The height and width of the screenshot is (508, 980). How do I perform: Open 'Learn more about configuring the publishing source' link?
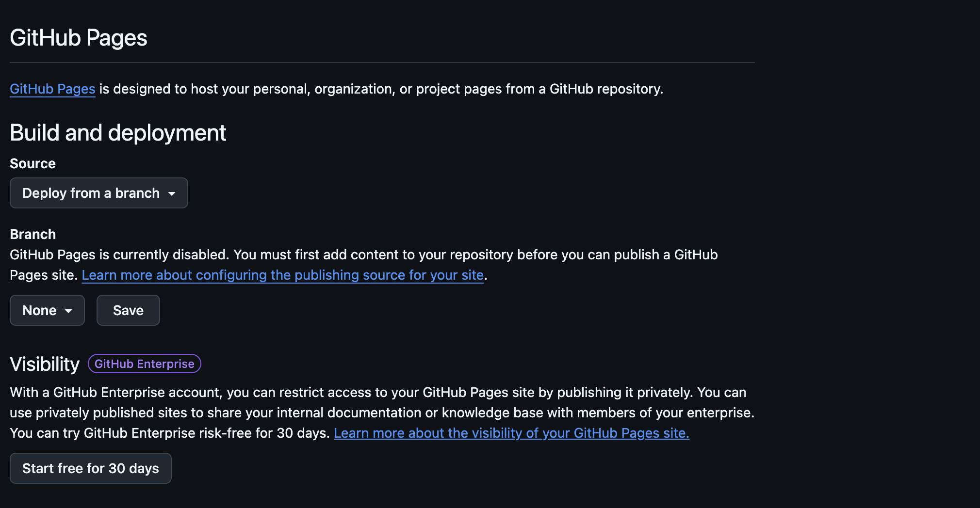(x=283, y=275)
